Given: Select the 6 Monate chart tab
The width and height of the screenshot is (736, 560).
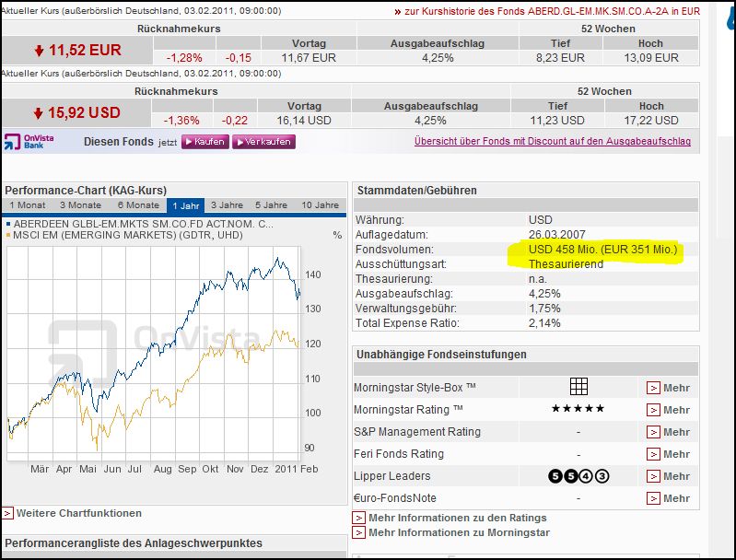Looking at the screenshot, I should (x=138, y=205).
